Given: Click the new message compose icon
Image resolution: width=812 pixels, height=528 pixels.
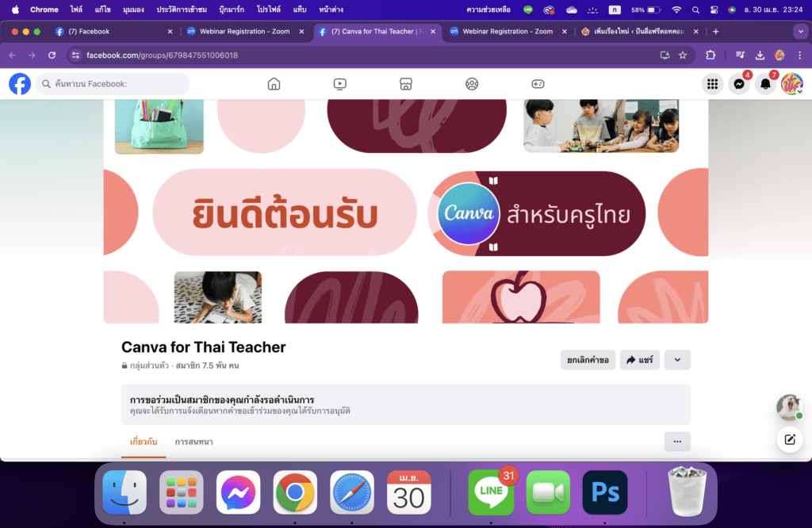Looking at the screenshot, I should (790, 439).
